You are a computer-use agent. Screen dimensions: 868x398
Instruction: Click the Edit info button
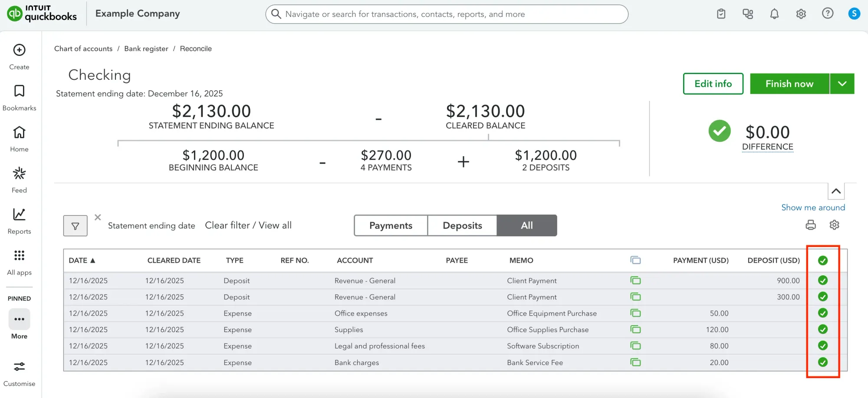(713, 83)
